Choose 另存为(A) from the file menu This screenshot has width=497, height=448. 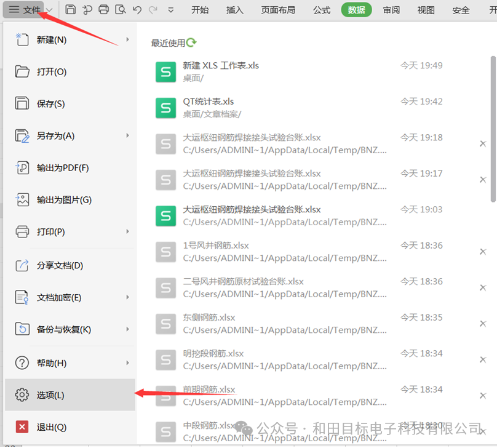(x=70, y=136)
